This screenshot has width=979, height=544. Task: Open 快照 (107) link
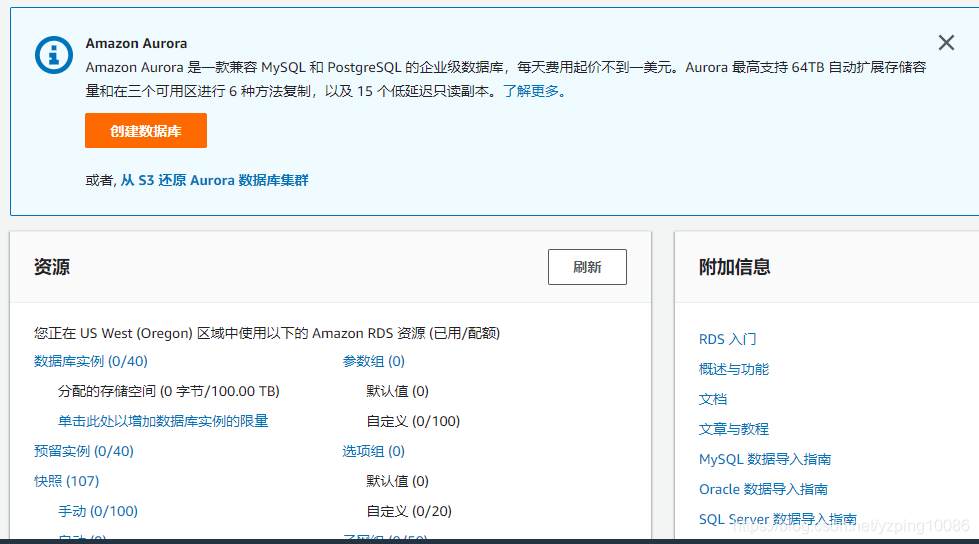66,482
